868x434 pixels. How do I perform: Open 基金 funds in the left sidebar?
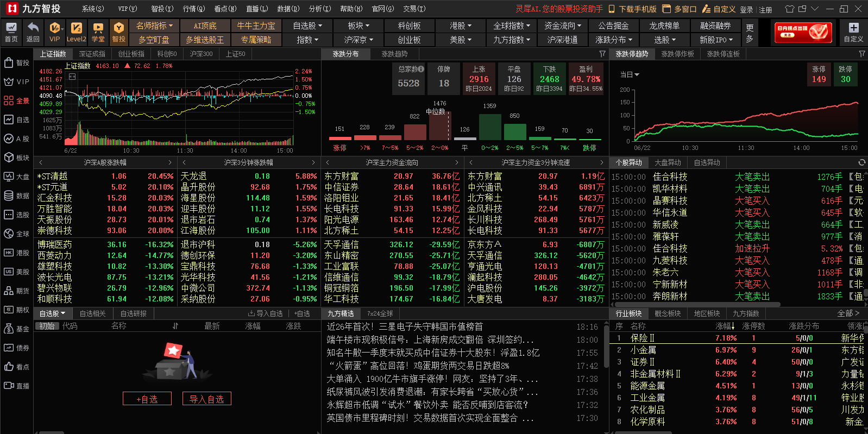click(16, 329)
